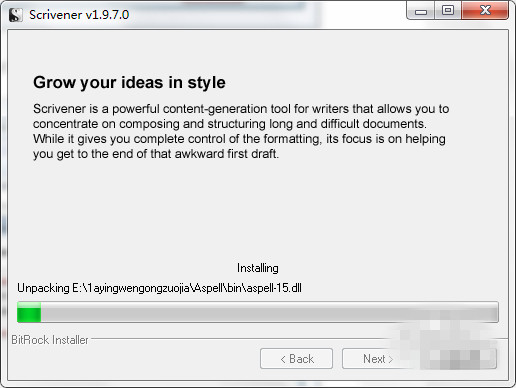Click the Scrivener app icon in title bar
Image resolution: width=516 pixels, height=388 pixels.
(16, 15)
